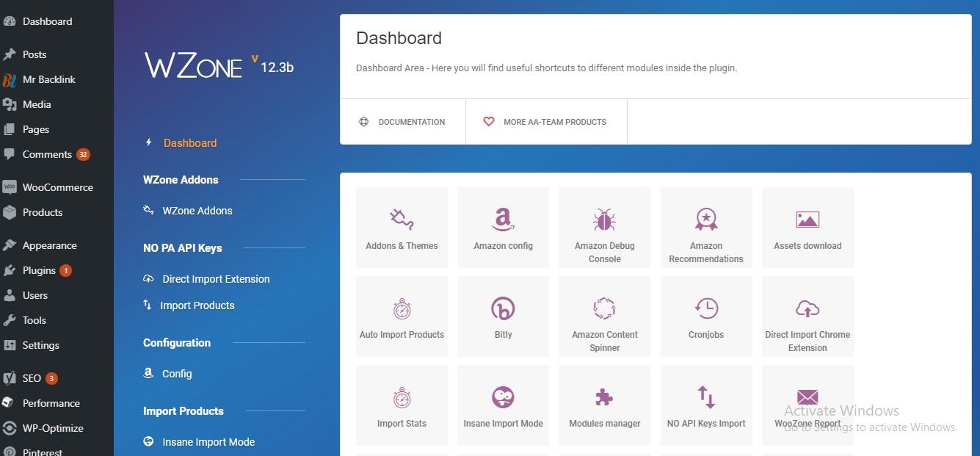Open Amazon Debug Console bug icon
The image size is (980, 456).
pyautogui.click(x=604, y=220)
